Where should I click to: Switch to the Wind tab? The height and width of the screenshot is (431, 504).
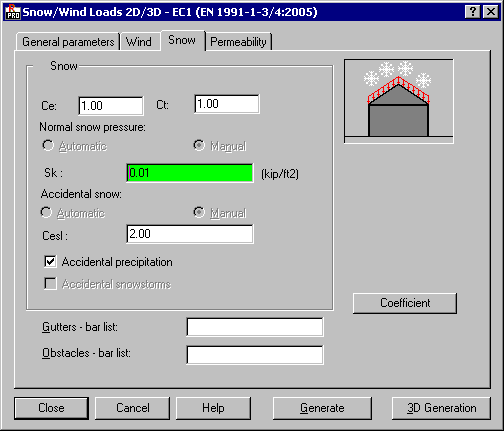(139, 42)
